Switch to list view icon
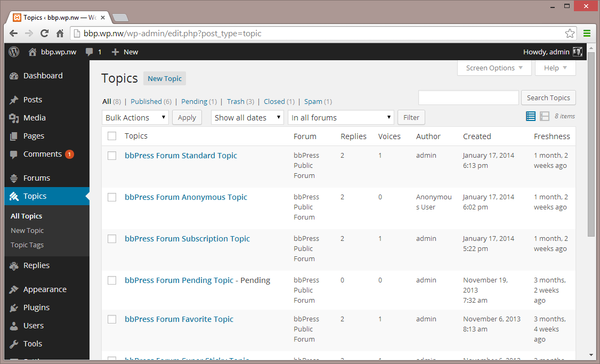This screenshot has width=600, height=364. click(x=531, y=116)
